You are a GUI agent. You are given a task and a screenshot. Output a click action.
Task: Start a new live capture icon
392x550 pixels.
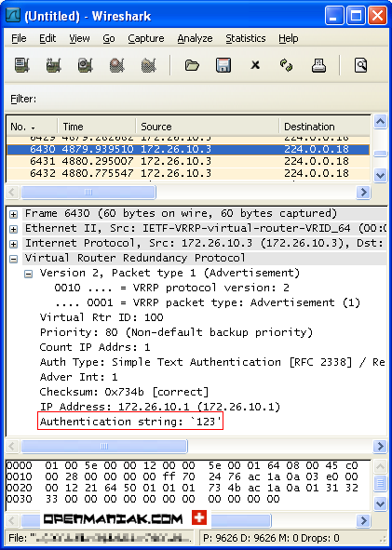pos(86,65)
